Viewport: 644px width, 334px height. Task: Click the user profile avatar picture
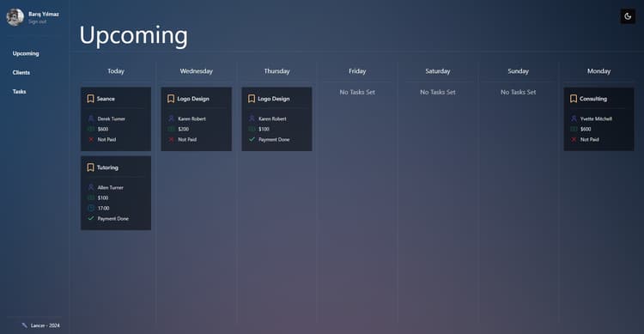point(15,17)
